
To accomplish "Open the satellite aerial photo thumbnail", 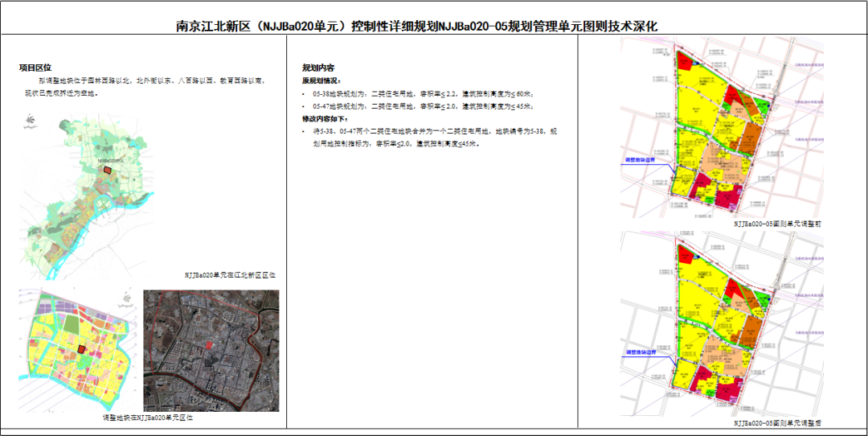I will coord(211,351).
